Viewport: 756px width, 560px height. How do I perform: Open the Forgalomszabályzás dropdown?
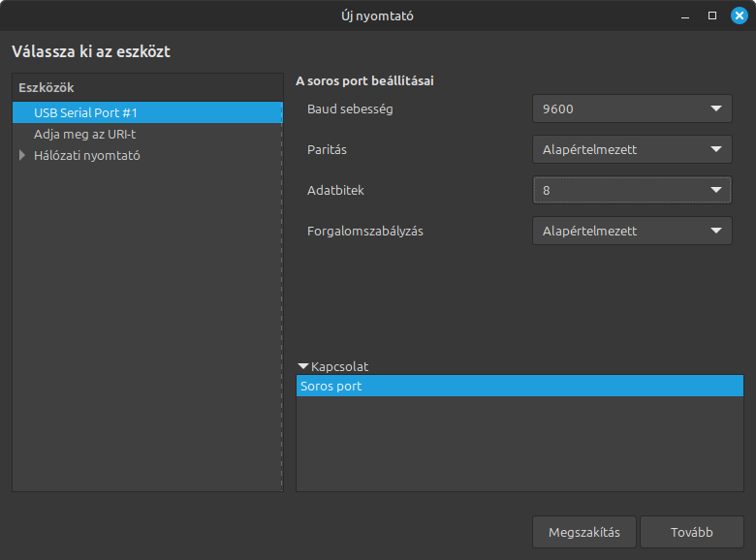[x=632, y=231]
